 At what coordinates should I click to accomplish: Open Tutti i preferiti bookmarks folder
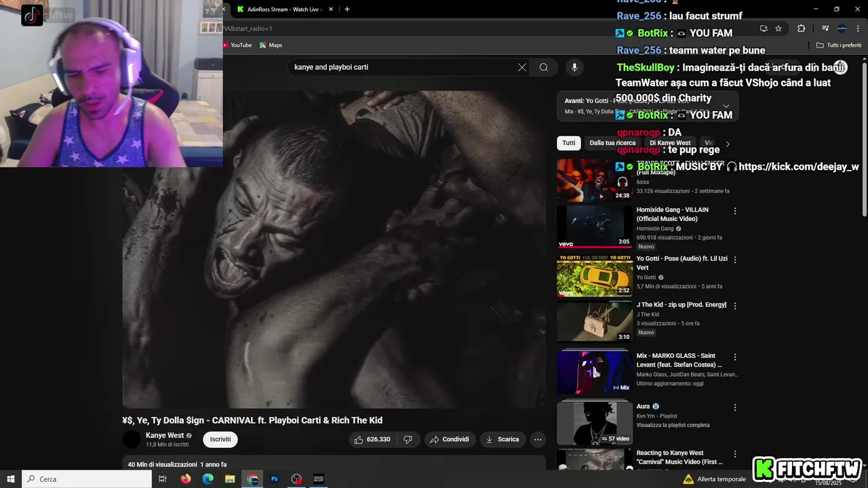point(839,45)
